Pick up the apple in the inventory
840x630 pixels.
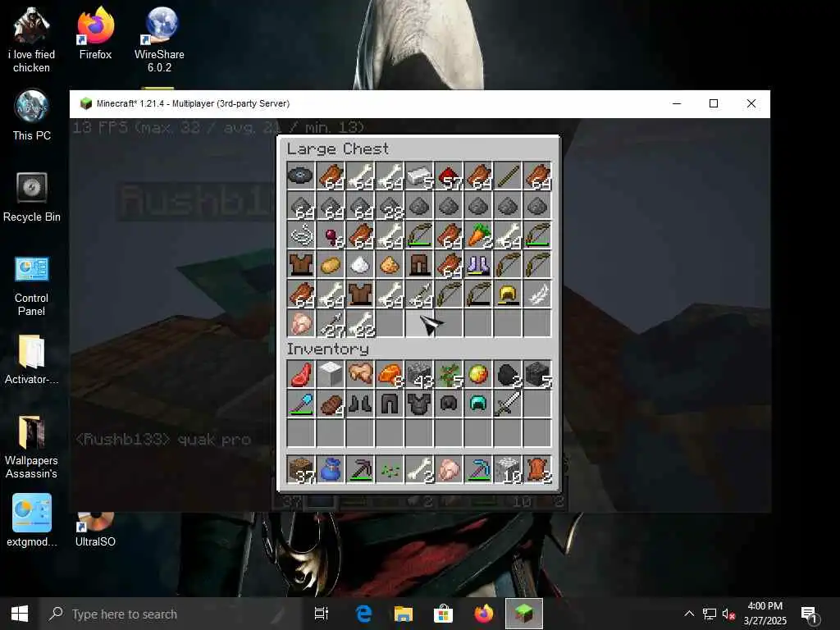pos(478,374)
